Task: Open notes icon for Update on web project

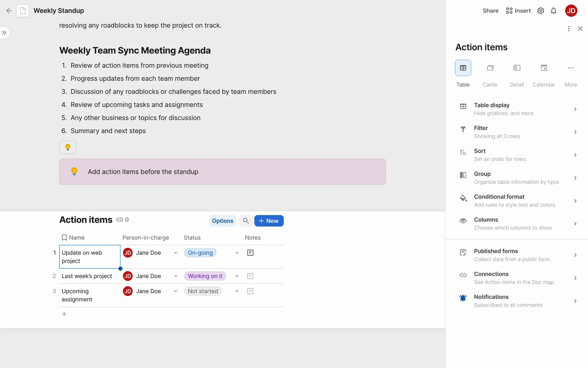Action: pos(250,253)
